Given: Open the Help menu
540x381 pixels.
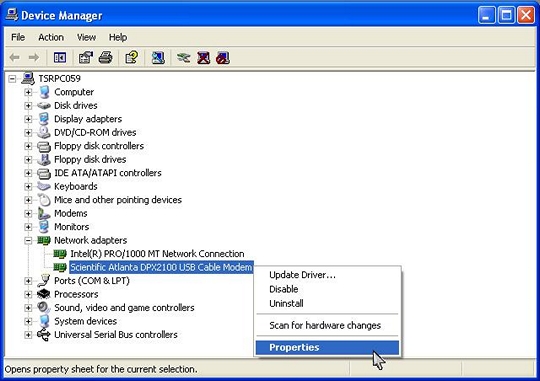Looking at the screenshot, I should pos(118,37).
